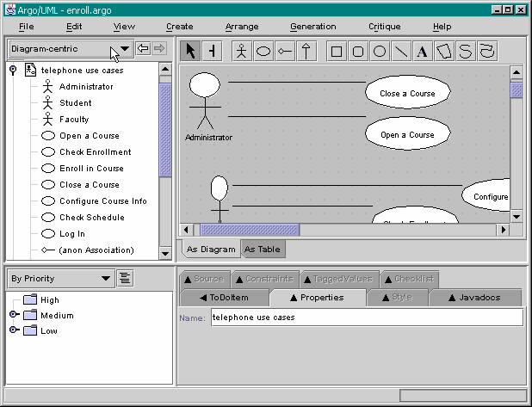Open the Constraints tab

pyautogui.click(x=265, y=279)
